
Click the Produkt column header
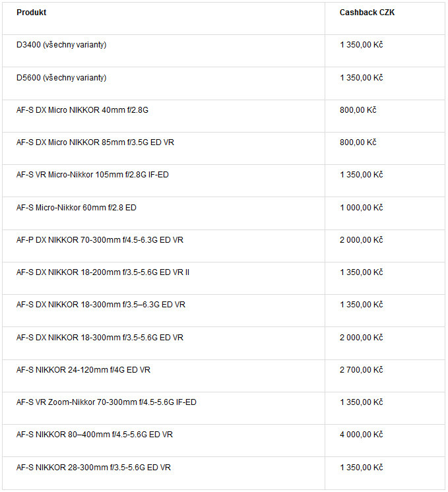click(x=31, y=13)
